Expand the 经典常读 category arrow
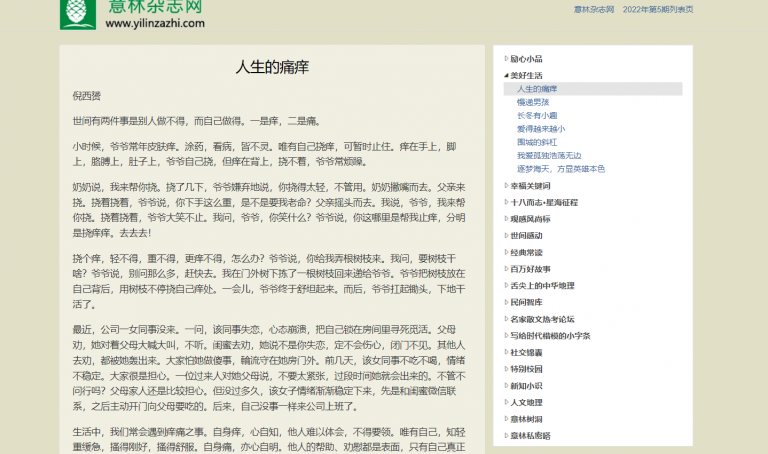 pyautogui.click(x=506, y=252)
